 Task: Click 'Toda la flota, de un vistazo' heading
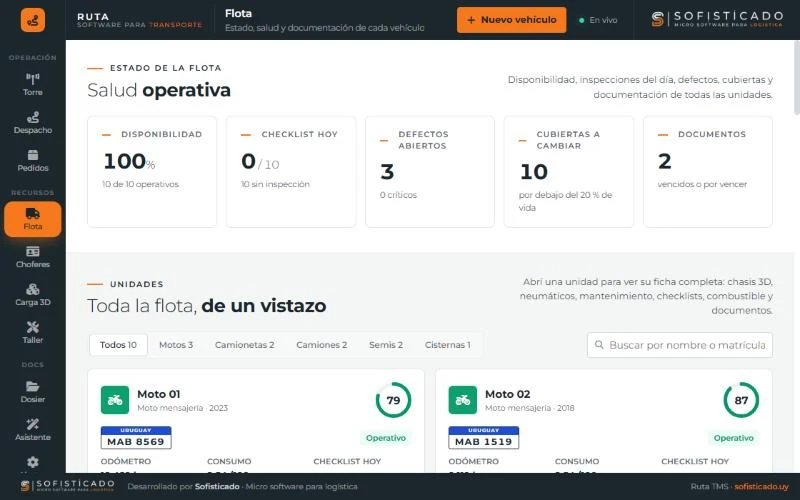(x=207, y=306)
